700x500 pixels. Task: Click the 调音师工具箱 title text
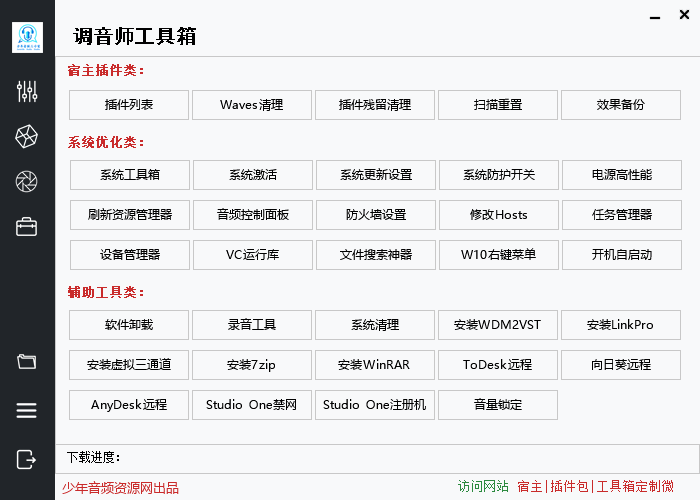click(135, 36)
